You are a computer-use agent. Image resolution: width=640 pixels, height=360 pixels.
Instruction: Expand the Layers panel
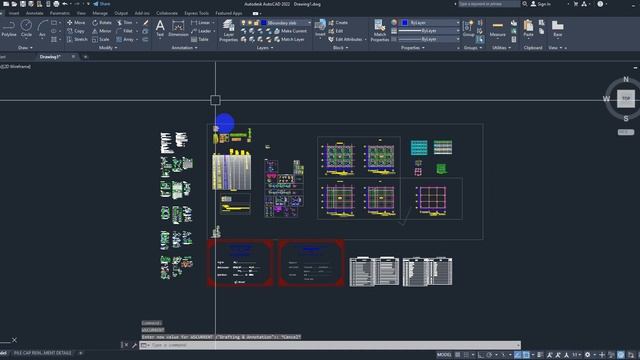pyautogui.click(x=265, y=48)
